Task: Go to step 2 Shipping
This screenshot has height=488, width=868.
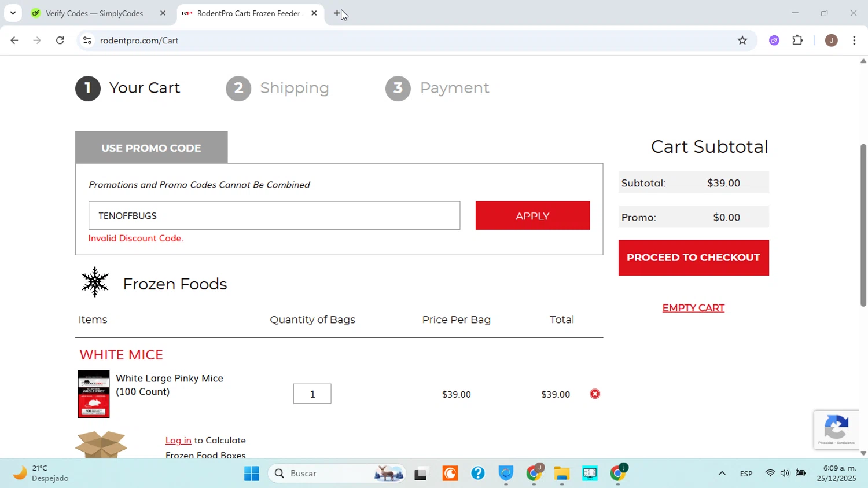Action: [277, 88]
